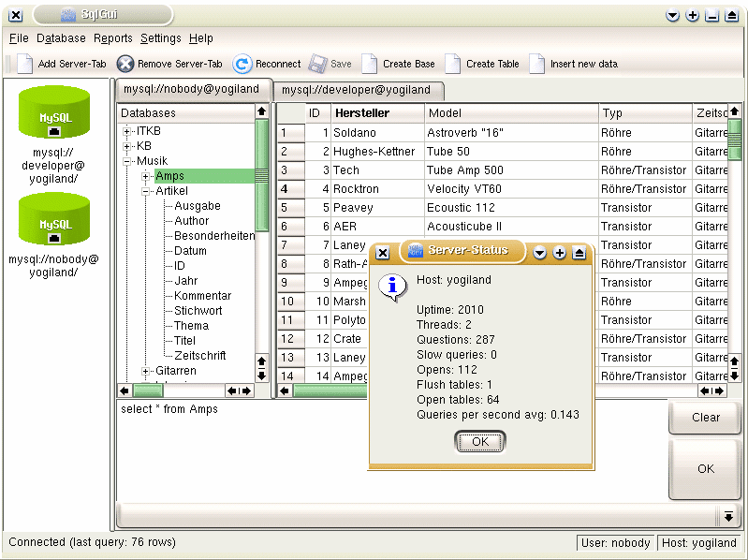Switch to the mysql://developer@yogiland tab
748x560 pixels.
click(357, 90)
